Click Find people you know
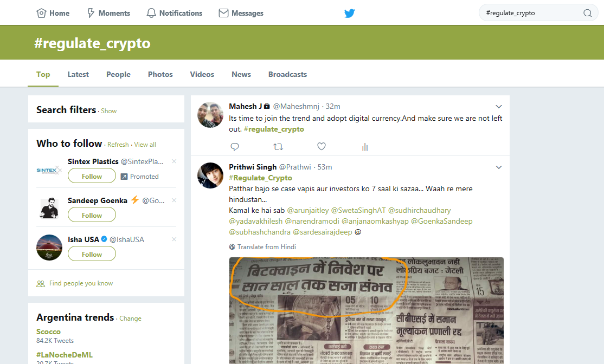This screenshot has height=364, width=604. (81, 283)
